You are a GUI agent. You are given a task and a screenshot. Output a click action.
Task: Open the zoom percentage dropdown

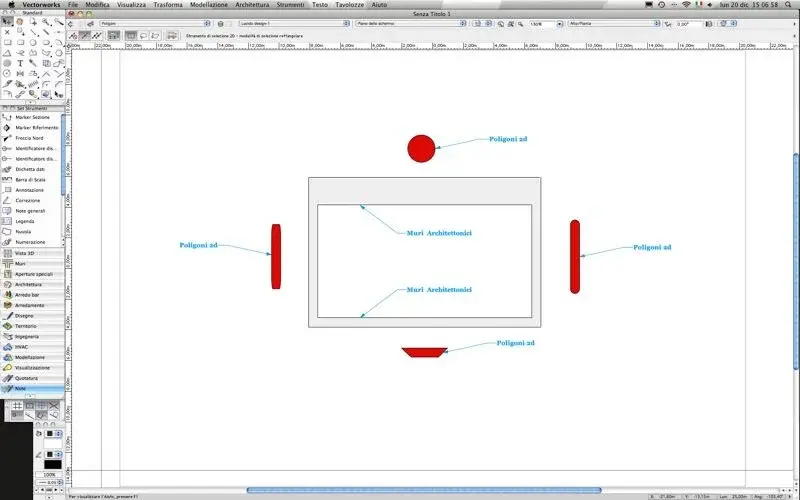click(x=560, y=24)
